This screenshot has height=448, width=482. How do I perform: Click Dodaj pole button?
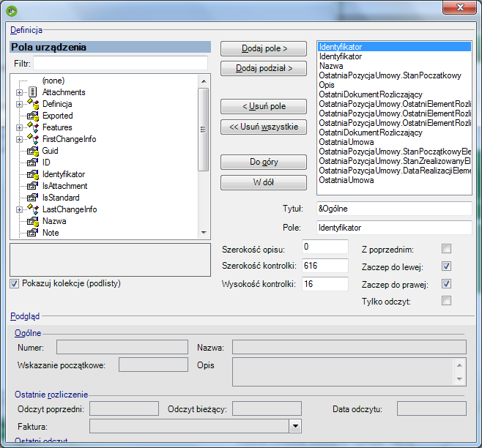[x=264, y=48]
